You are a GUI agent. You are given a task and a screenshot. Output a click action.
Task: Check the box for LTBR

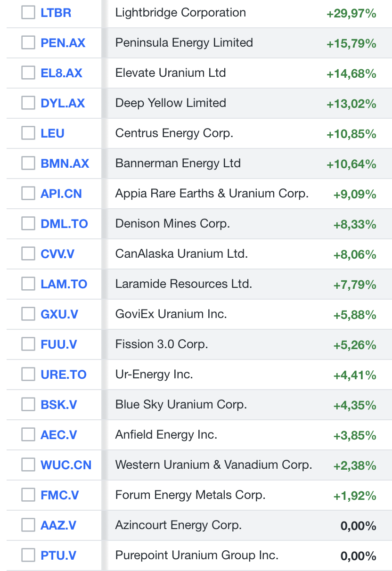click(x=28, y=13)
